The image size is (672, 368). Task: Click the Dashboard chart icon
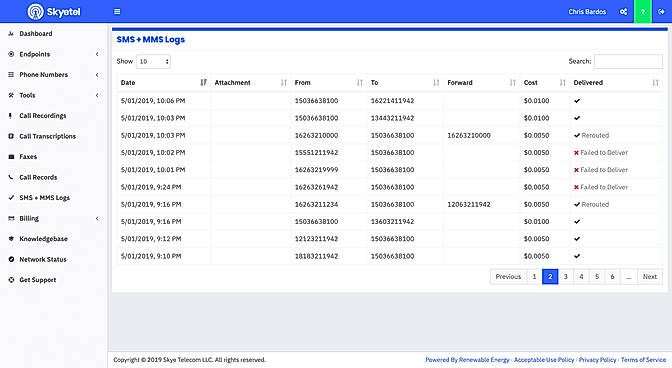coord(11,33)
